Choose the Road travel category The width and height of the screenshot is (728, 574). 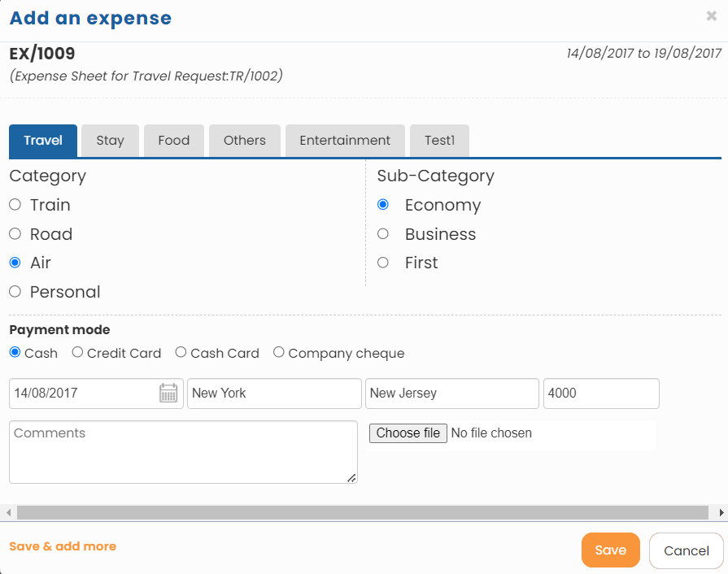15,233
